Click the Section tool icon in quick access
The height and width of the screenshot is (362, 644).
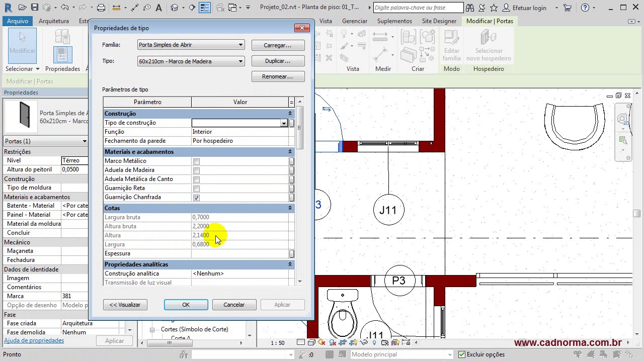pos(192,8)
